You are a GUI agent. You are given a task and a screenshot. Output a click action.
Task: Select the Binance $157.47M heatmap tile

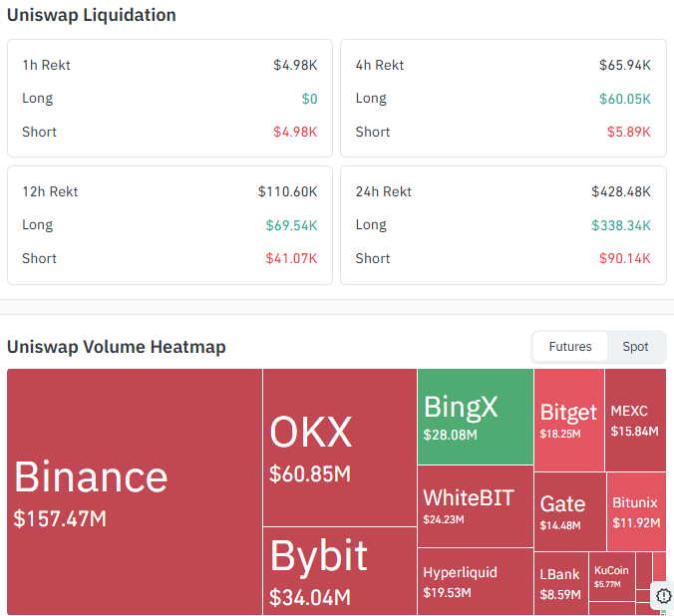(135, 491)
